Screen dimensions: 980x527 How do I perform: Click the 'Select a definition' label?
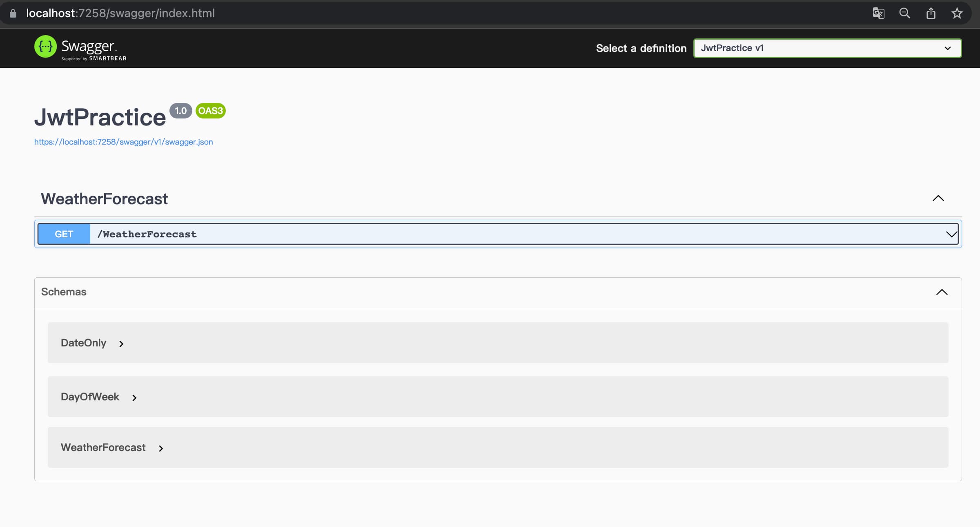pyautogui.click(x=641, y=48)
